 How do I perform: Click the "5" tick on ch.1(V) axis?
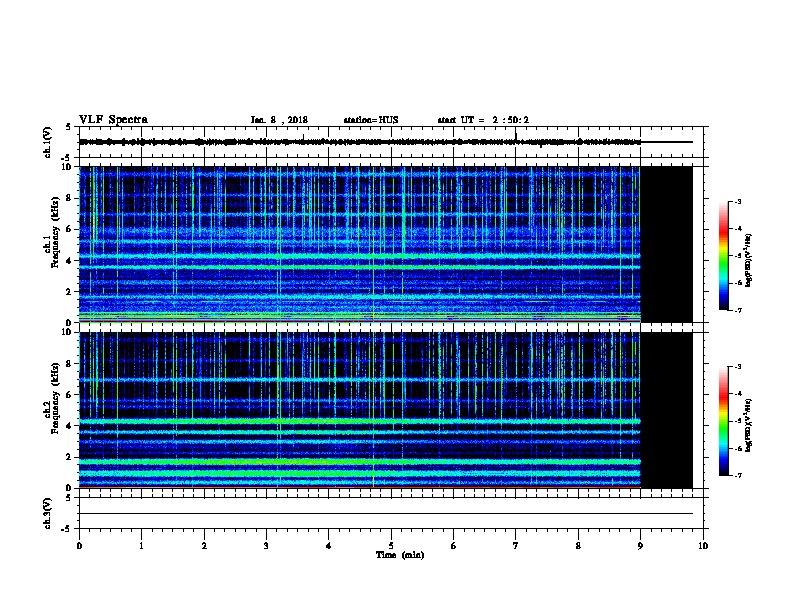point(68,127)
